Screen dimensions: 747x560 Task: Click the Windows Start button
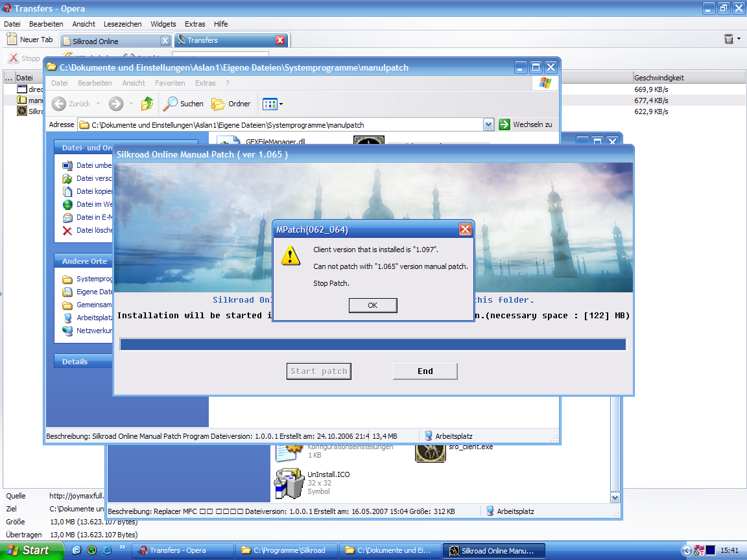31,550
